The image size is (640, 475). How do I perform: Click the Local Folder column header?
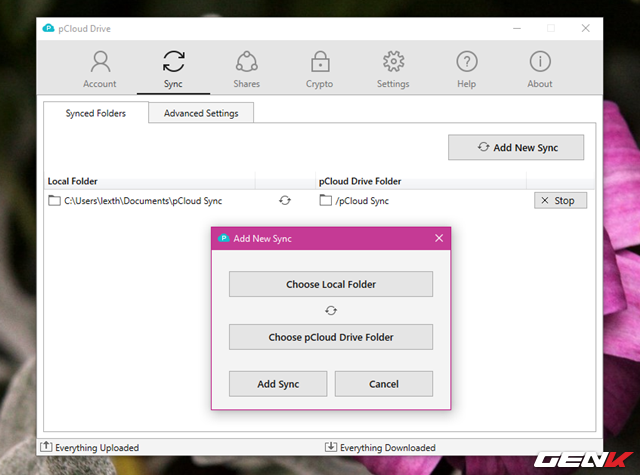[x=149, y=181]
